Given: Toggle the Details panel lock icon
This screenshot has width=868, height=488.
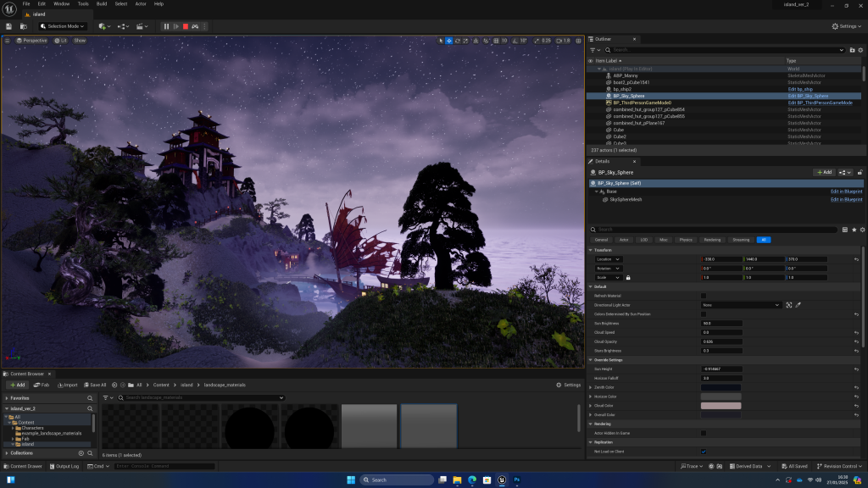Looking at the screenshot, I should pyautogui.click(x=860, y=172).
